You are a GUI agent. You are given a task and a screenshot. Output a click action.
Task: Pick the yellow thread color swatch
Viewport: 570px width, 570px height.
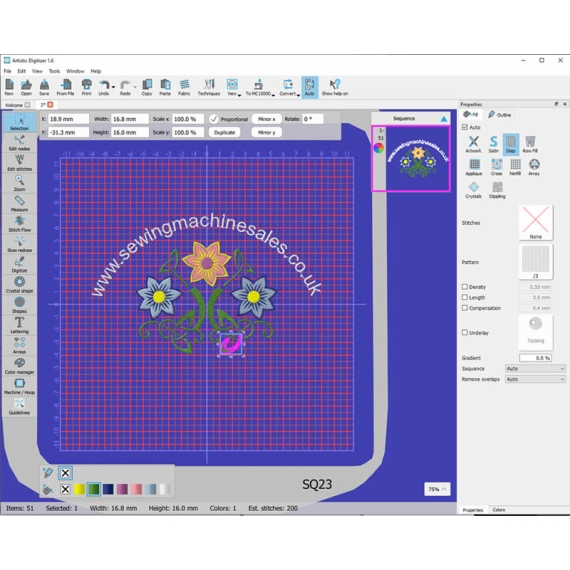pos(79,489)
